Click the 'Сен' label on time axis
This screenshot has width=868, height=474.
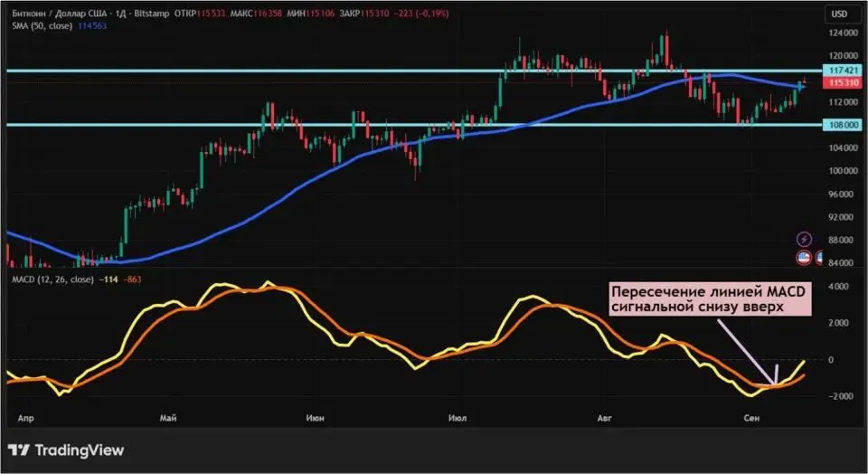750,419
